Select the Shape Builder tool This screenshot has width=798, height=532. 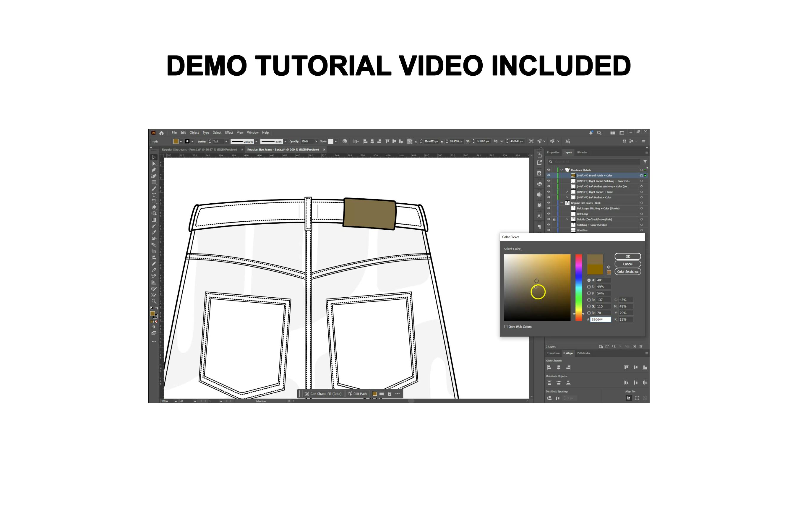(x=154, y=213)
